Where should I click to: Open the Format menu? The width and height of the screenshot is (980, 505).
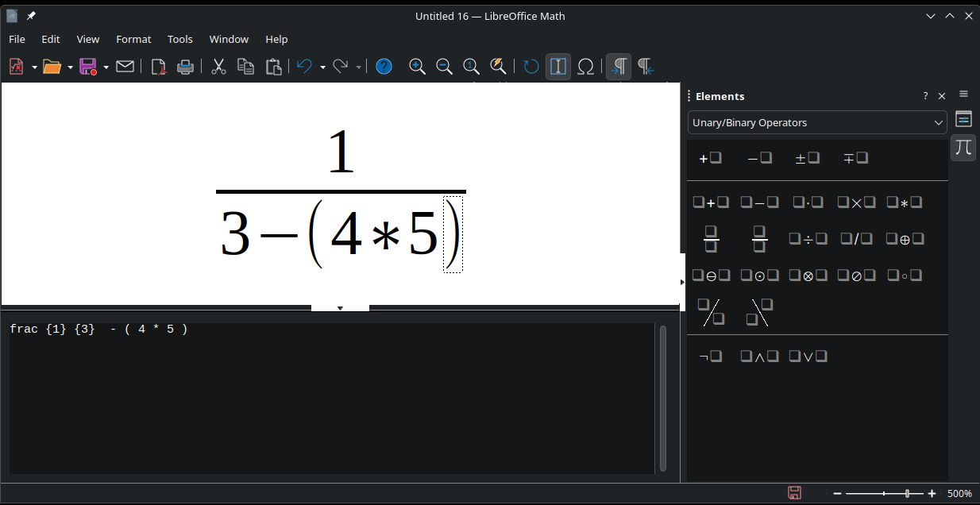[x=133, y=39]
